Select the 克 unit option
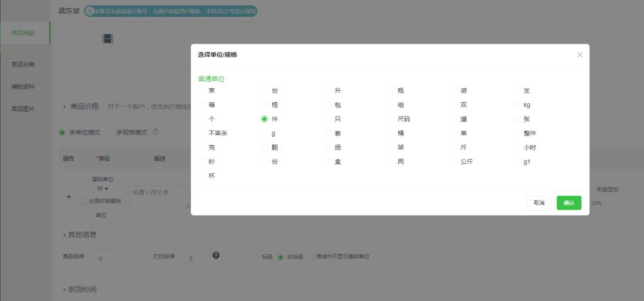The width and height of the screenshot is (644, 301). tap(202, 147)
